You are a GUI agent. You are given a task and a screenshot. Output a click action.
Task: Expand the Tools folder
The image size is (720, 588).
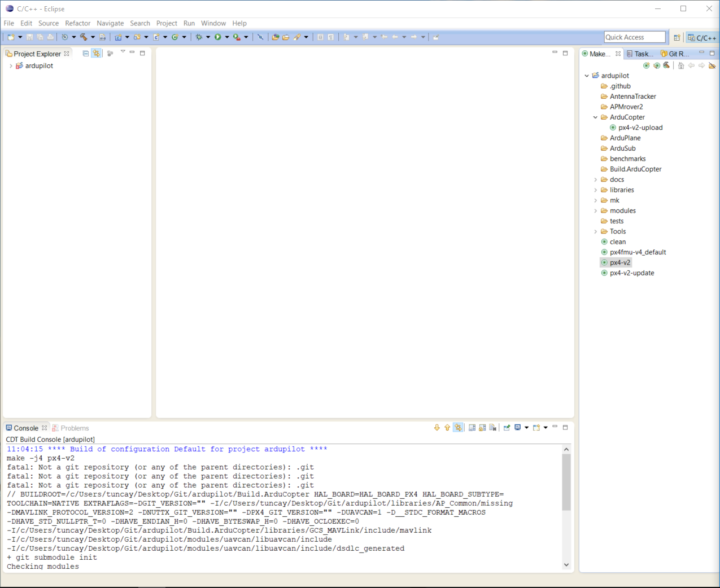[595, 232]
